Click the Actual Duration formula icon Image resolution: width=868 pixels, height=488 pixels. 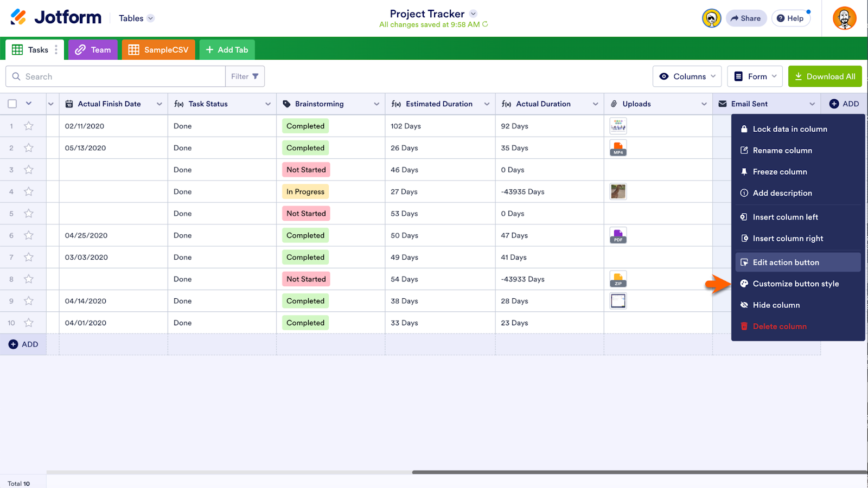click(x=506, y=104)
